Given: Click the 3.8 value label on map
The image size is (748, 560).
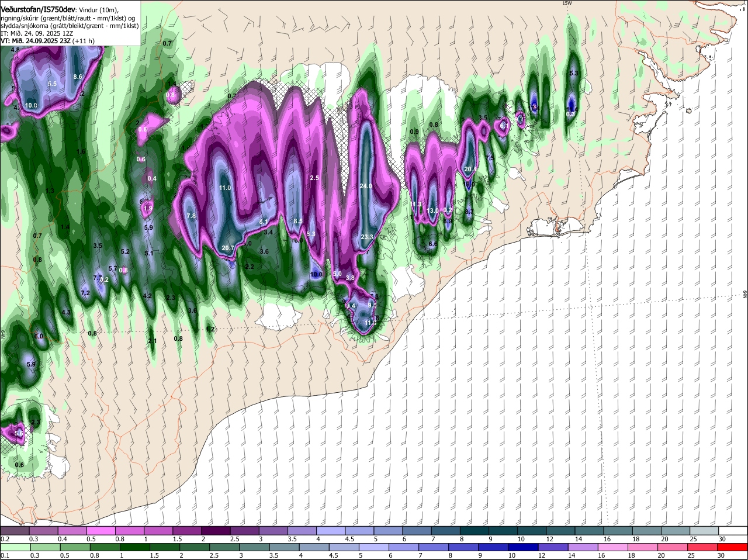Looking at the screenshot, I should pos(350,278).
